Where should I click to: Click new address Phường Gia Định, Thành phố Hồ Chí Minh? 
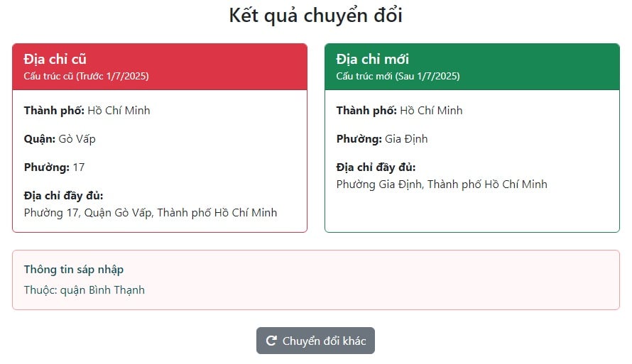(x=442, y=184)
